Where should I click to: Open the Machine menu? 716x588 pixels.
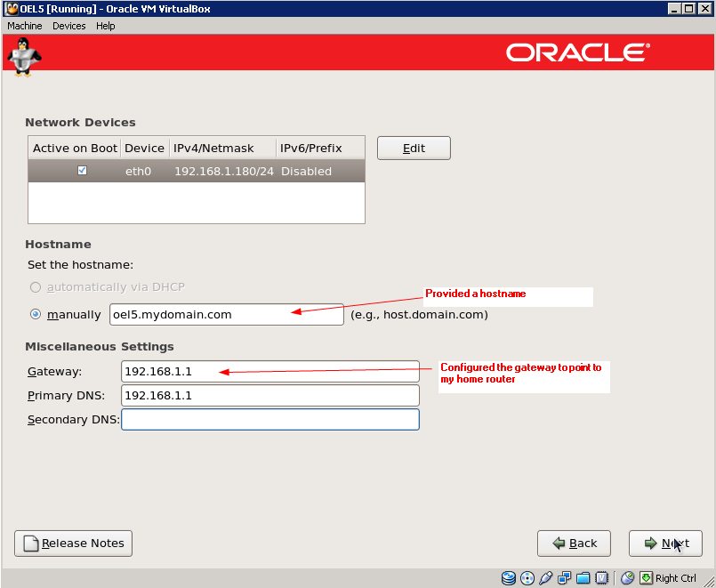pyautogui.click(x=24, y=26)
